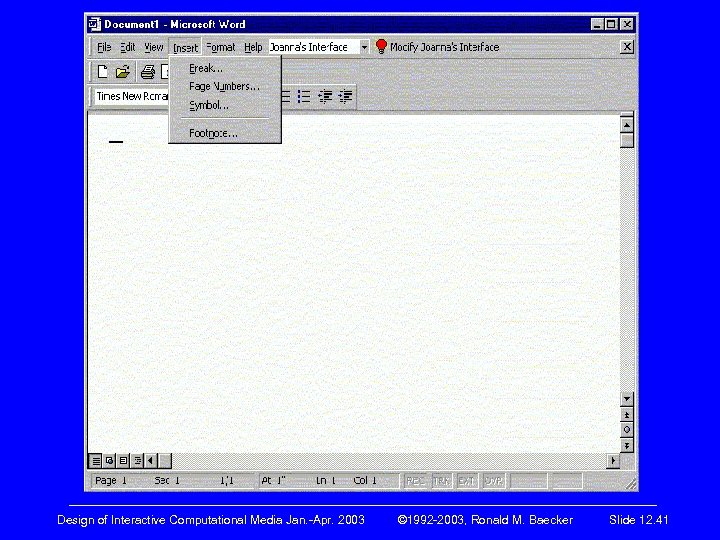Click horizontal scrollbar left arrow
720x540 pixels.
pyautogui.click(x=151, y=460)
